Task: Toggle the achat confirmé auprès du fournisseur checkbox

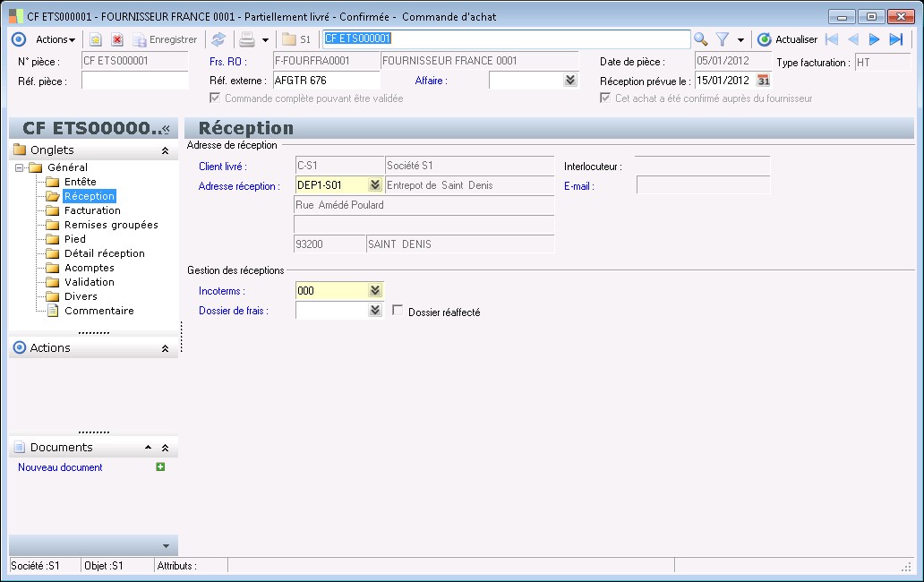Action: pos(605,98)
